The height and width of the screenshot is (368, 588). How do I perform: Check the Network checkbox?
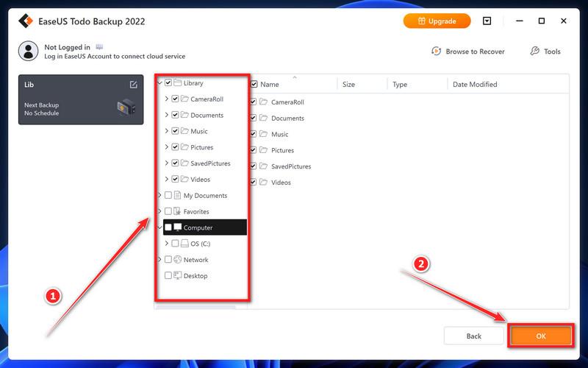point(168,260)
